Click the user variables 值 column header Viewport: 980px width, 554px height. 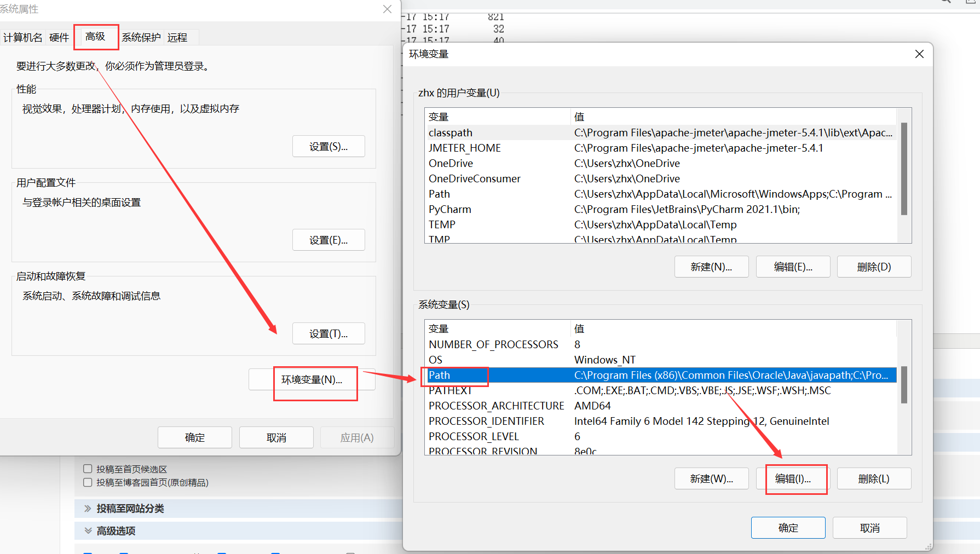(x=734, y=117)
